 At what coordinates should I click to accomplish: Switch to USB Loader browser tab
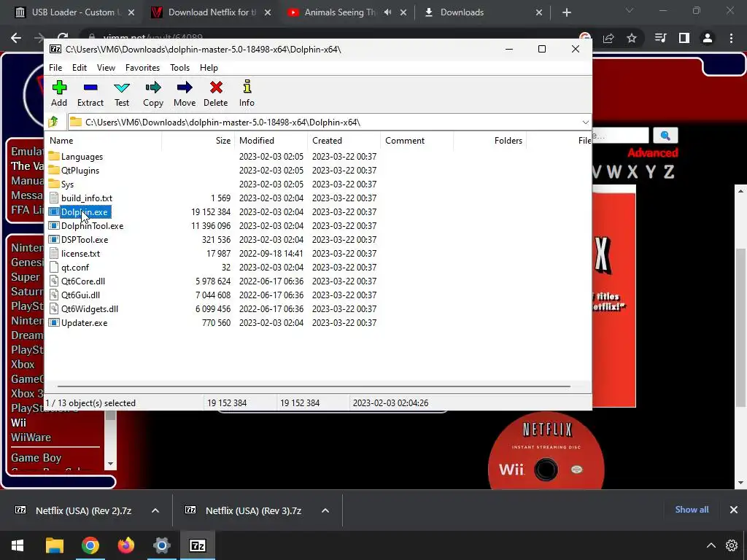click(x=74, y=12)
